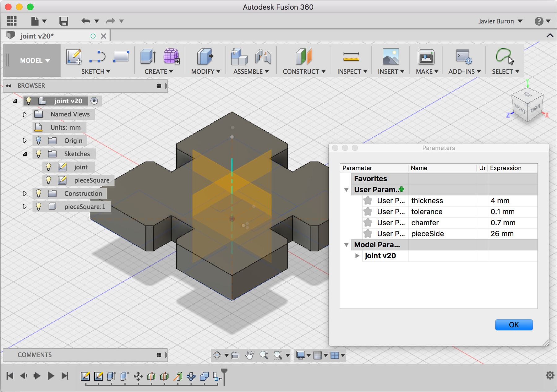Screen dimensions: 557x392
Task: Edit the thickness expression 4 mm
Action: (x=512, y=200)
